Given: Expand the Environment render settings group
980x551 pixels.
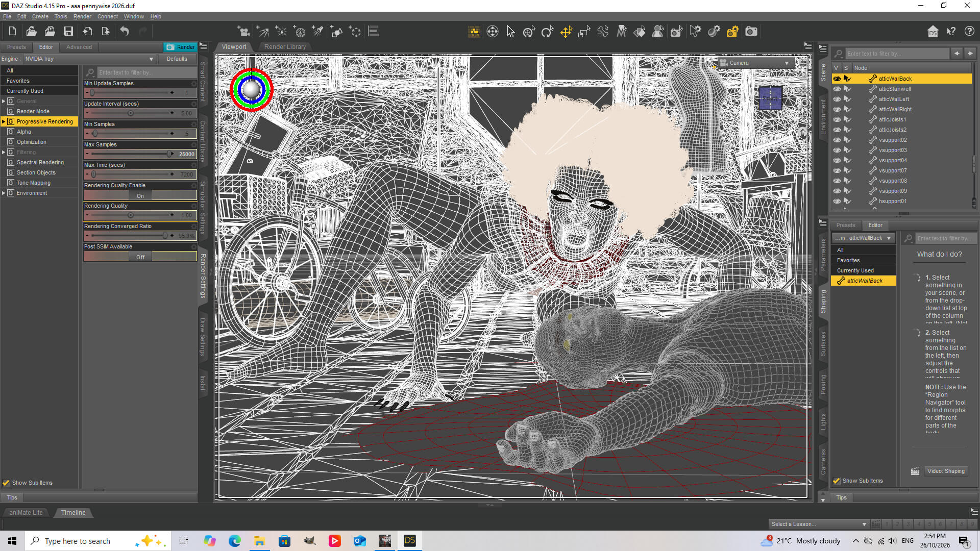Looking at the screenshot, I should [x=4, y=193].
